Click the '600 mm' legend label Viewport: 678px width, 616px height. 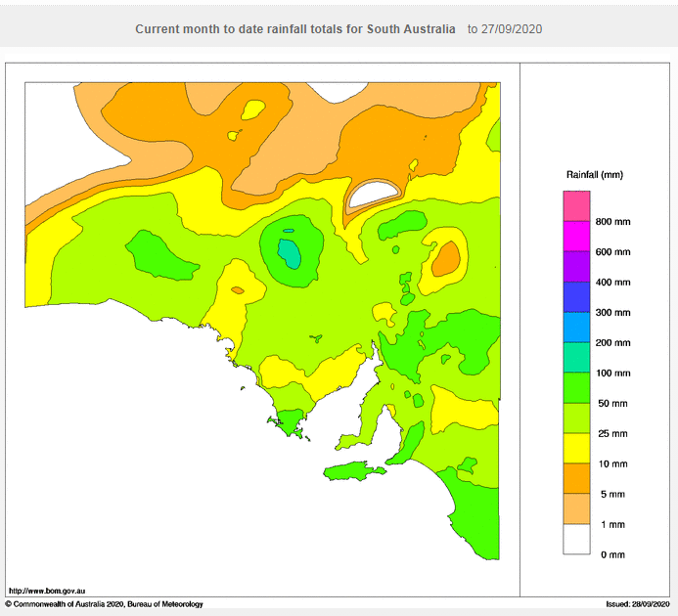click(x=612, y=252)
